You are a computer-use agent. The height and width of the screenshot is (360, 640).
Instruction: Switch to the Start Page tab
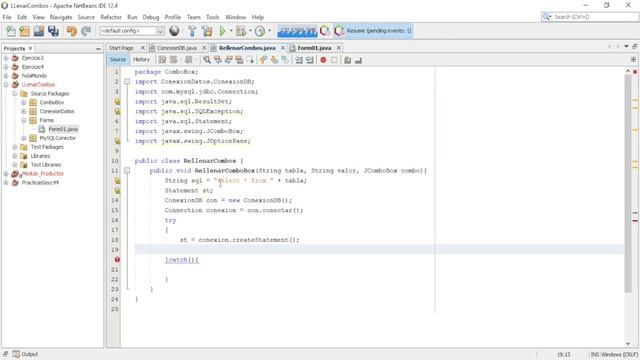pyautogui.click(x=121, y=48)
